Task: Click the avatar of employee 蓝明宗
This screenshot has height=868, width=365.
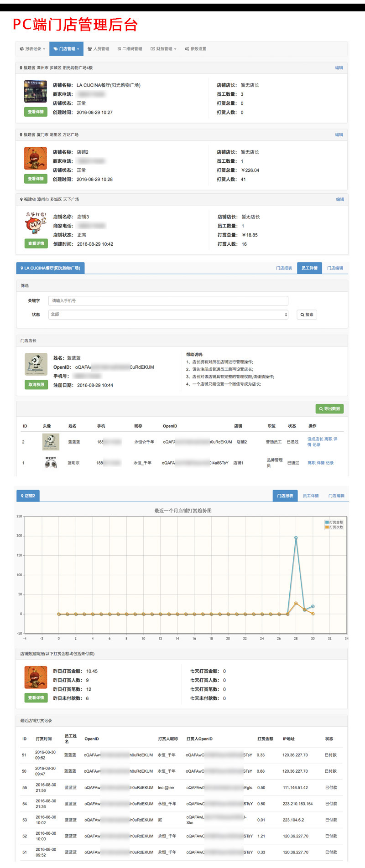Action: (x=51, y=463)
